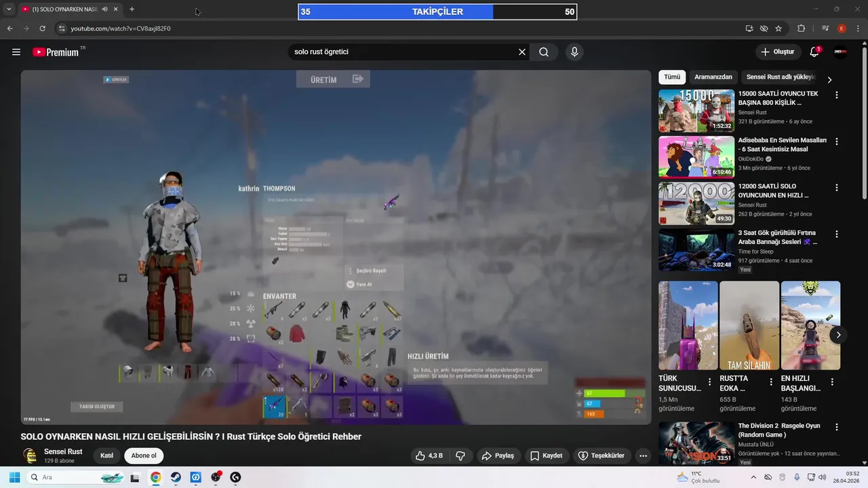This screenshot has width=868, height=488.
Task: Start voice search with microphone icon
Action: point(574,52)
